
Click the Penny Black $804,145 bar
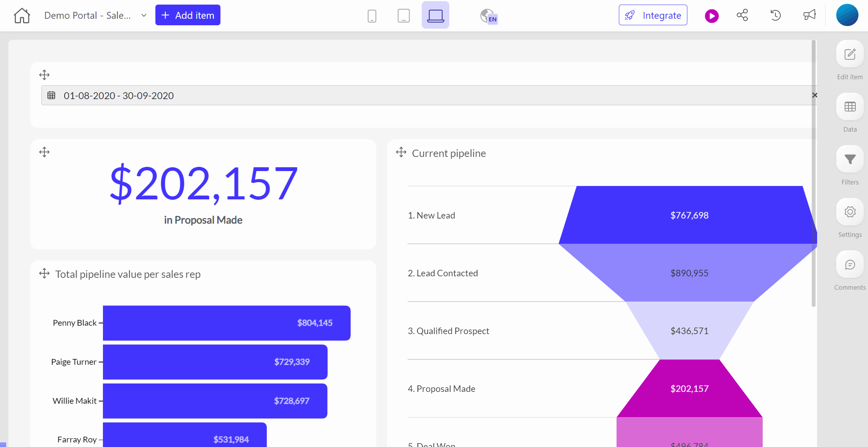(x=227, y=323)
